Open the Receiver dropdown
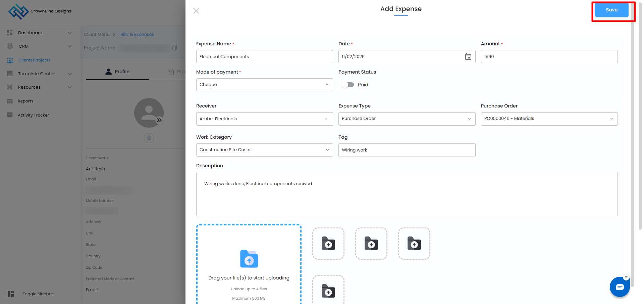644x304 pixels. click(x=265, y=119)
